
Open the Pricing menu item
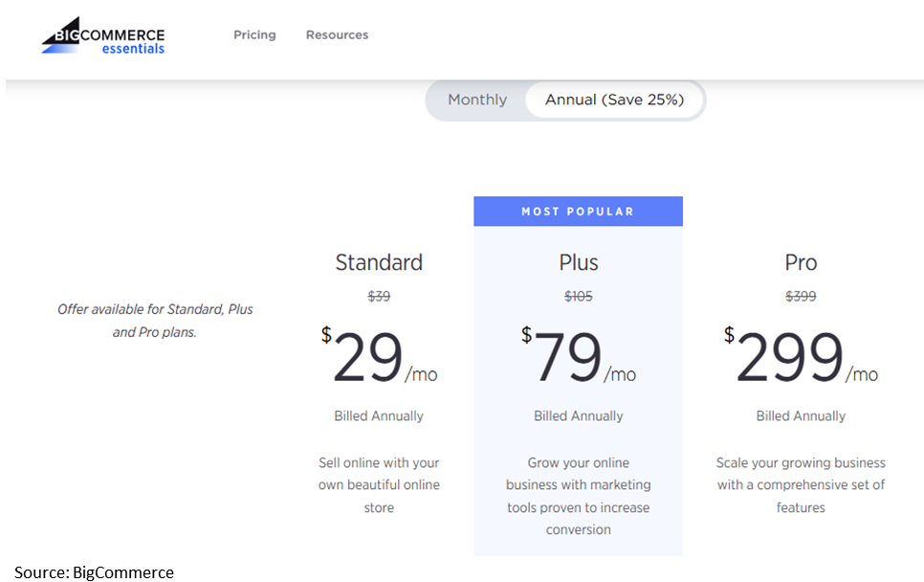254,34
